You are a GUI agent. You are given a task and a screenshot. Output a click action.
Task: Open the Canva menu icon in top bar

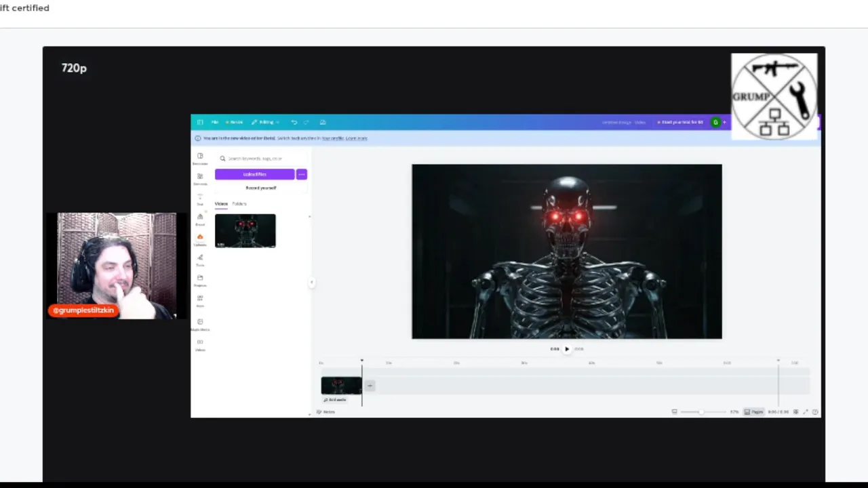200,122
